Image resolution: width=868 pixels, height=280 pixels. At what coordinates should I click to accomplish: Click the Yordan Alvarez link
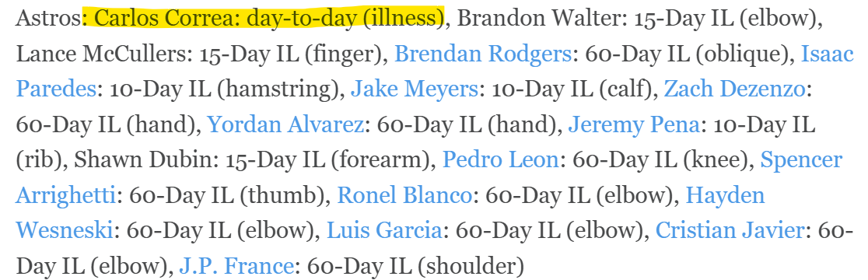point(285,124)
